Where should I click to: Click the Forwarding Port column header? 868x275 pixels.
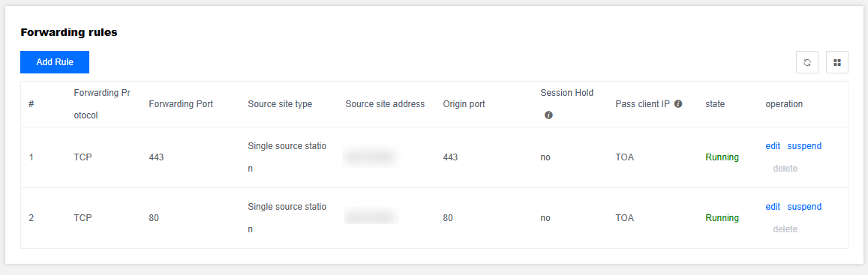point(181,104)
